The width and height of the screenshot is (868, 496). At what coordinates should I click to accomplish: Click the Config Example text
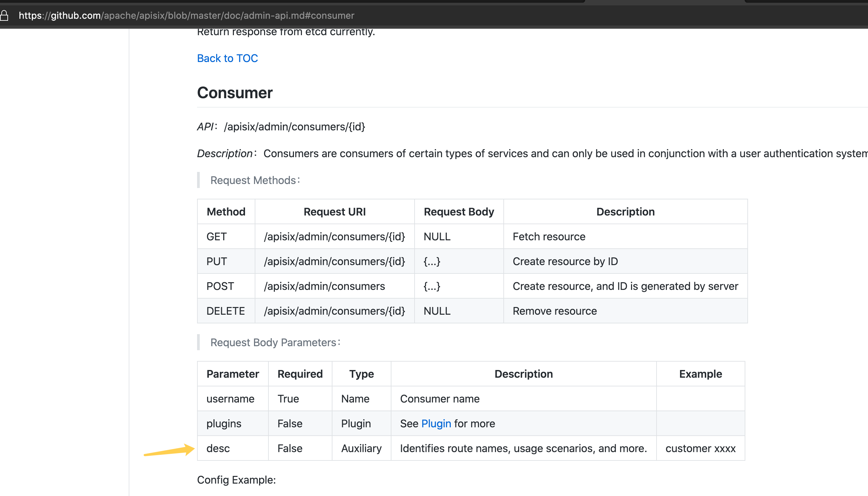click(236, 480)
